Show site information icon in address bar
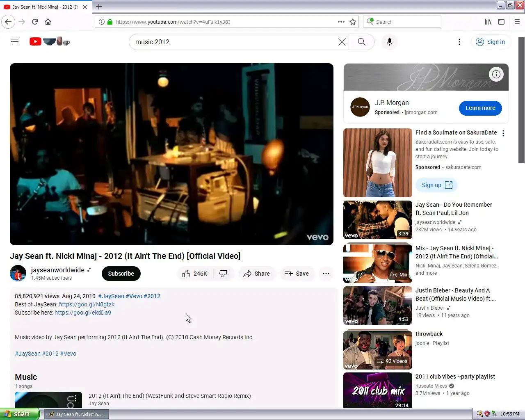Screen dimensions: 525x420 pos(101,22)
